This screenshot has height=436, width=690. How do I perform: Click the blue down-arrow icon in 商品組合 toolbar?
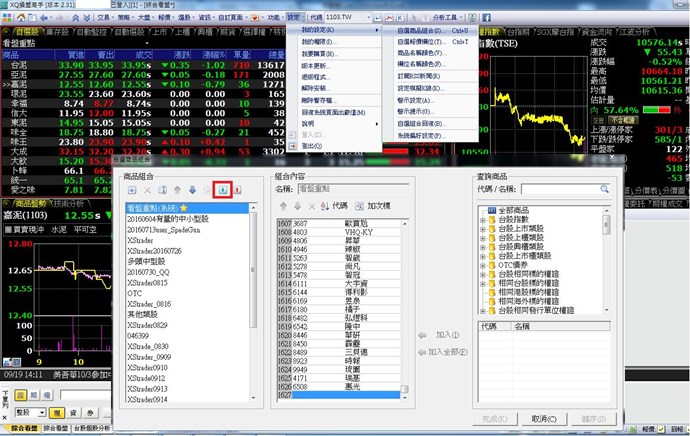coord(192,189)
